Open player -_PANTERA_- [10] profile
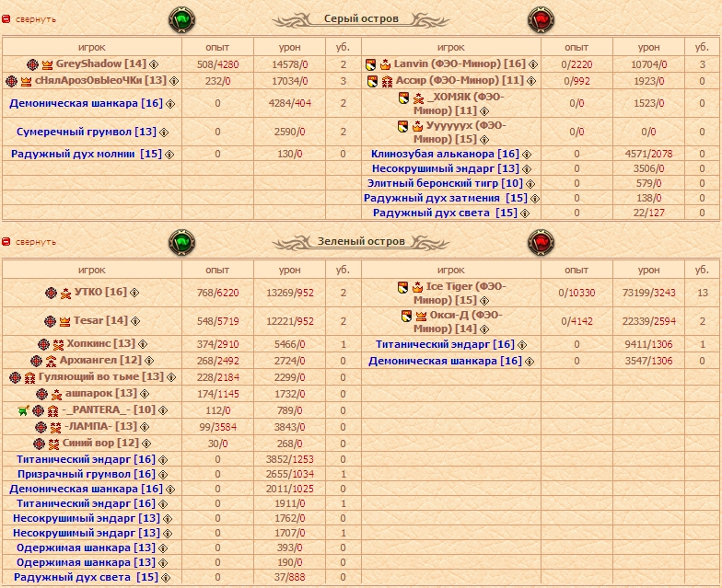722x588 pixels. tap(109, 410)
